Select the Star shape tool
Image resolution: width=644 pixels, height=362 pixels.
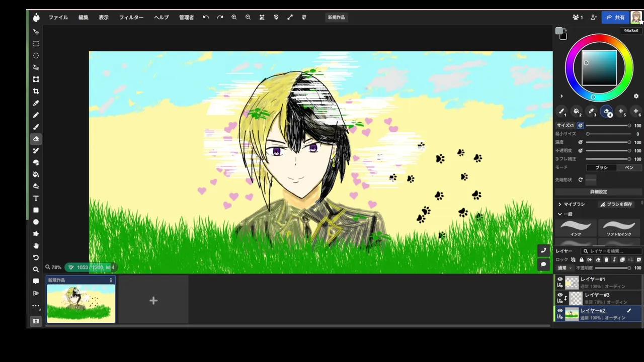click(36, 234)
